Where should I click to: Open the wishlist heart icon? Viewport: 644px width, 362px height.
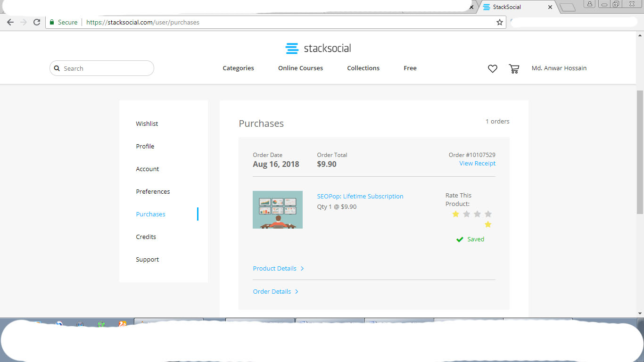492,68
